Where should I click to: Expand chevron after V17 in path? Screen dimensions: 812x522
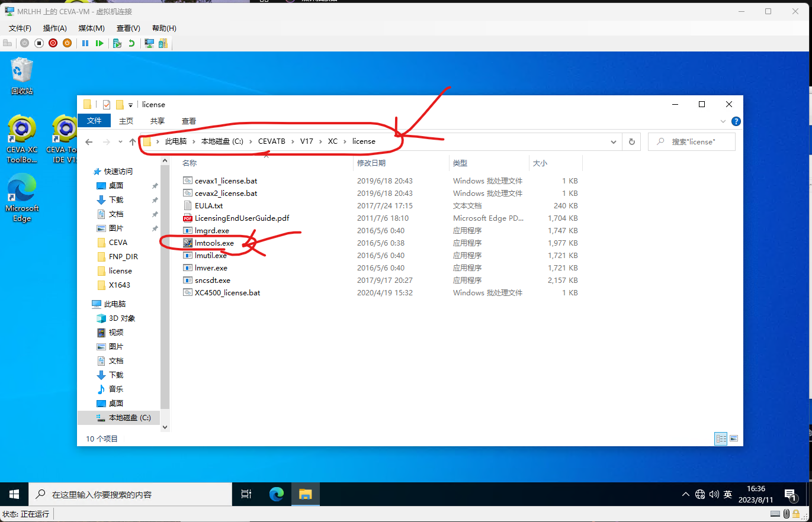(x=320, y=142)
